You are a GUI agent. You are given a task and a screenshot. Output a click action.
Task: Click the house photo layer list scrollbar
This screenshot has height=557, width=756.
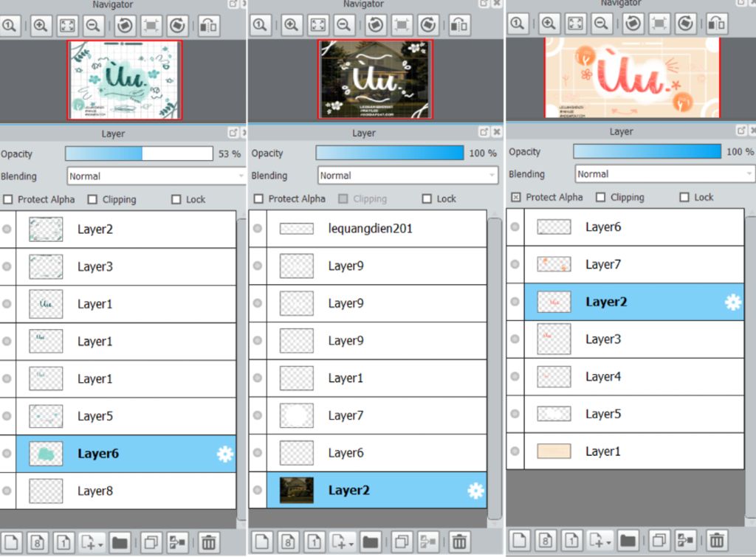pyautogui.click(x=495, y=369)
